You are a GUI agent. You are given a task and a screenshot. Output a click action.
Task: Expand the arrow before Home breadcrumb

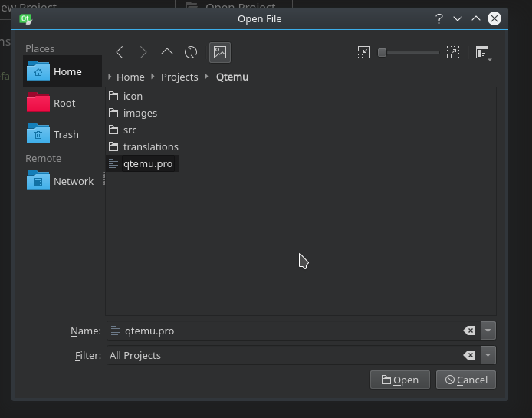[x=110, y=77]
